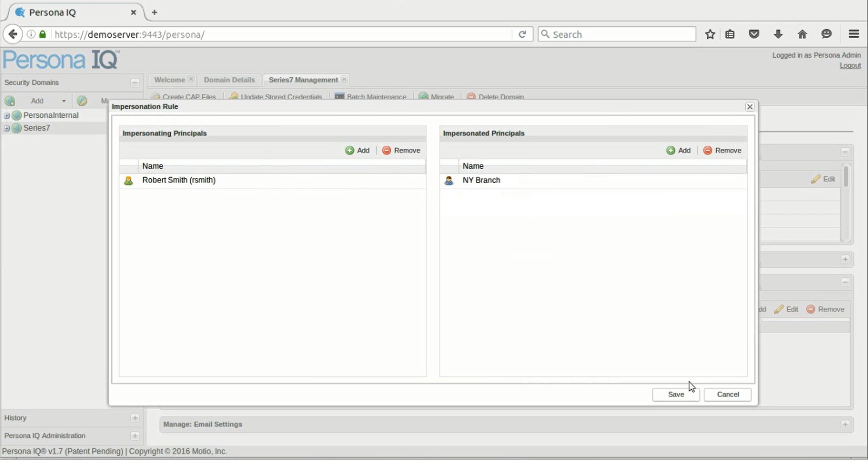The image size is (868, 473).
Task: Expand the History panel
Action: click(135, 418)
